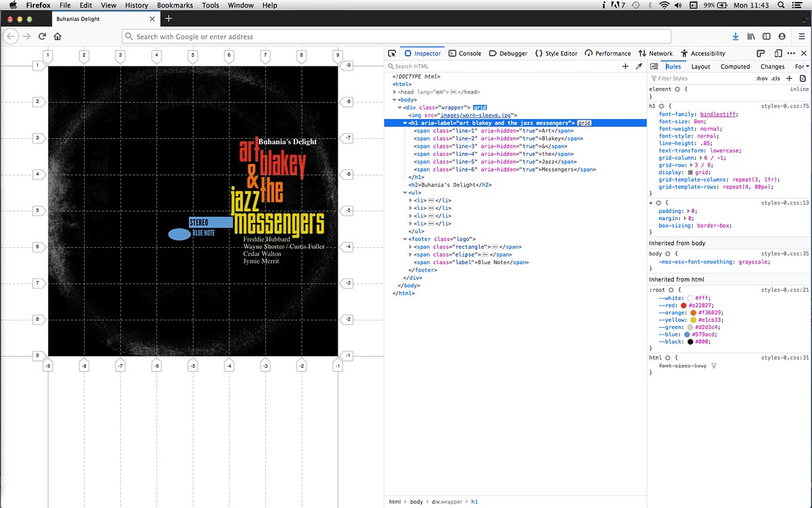This screenshot has height=508, width=812.
Task: Select the element picker tool
Action: pyautogui.click(x=391, y=53)
